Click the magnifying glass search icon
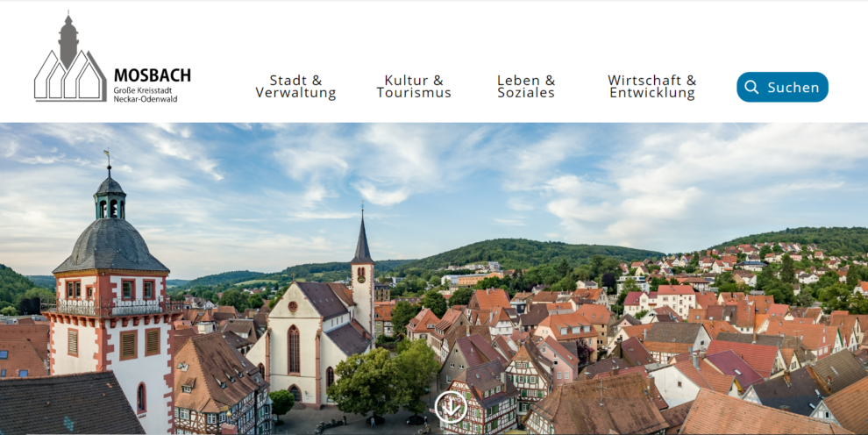 coord(751,87)
